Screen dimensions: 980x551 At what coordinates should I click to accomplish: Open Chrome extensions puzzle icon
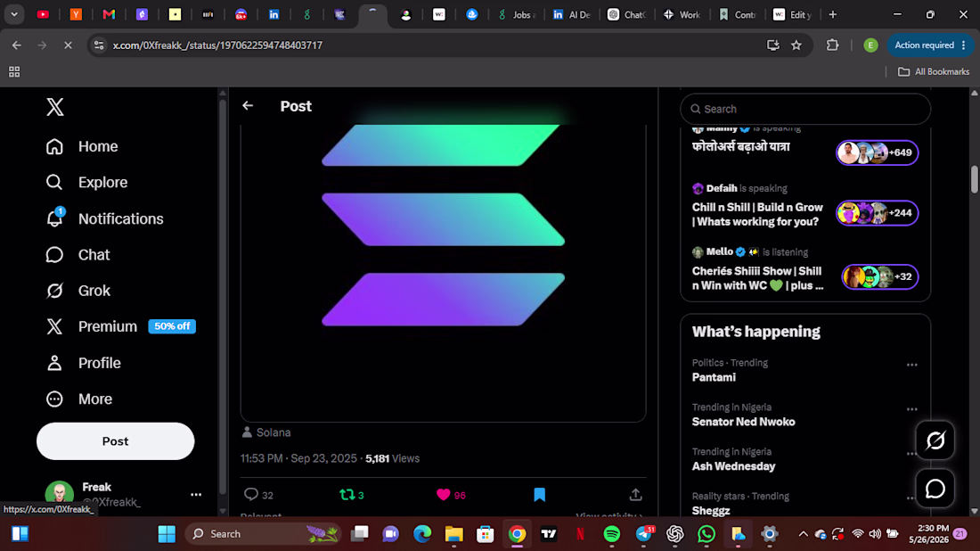point(832,45)
